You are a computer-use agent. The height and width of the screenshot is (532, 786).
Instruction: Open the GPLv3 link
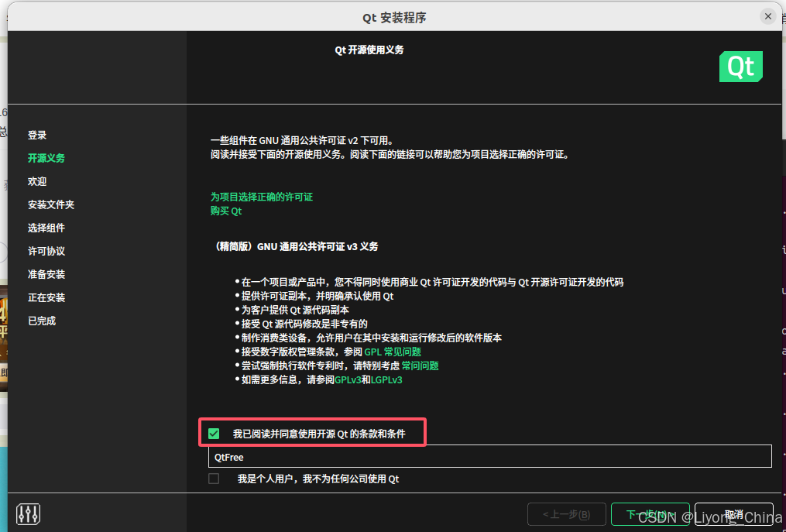click(348, 379)
